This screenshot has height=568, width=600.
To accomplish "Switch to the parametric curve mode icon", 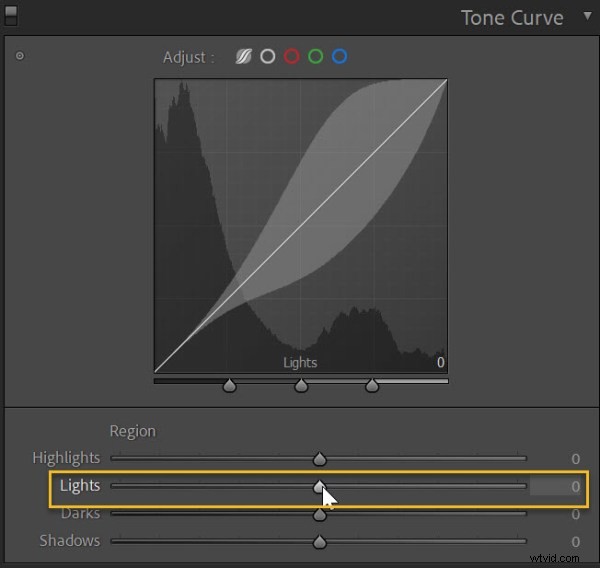I will click(x=243, y=57).
